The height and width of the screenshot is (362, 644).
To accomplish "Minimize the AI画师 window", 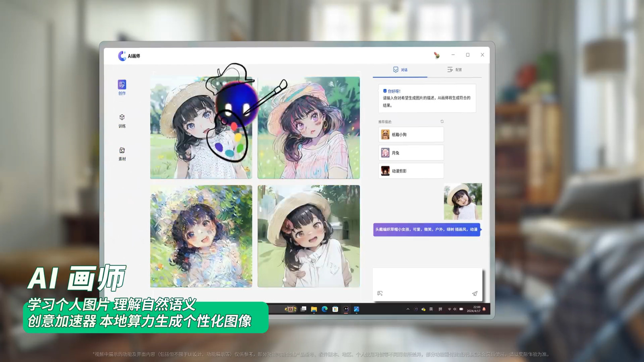I will 453,55.
